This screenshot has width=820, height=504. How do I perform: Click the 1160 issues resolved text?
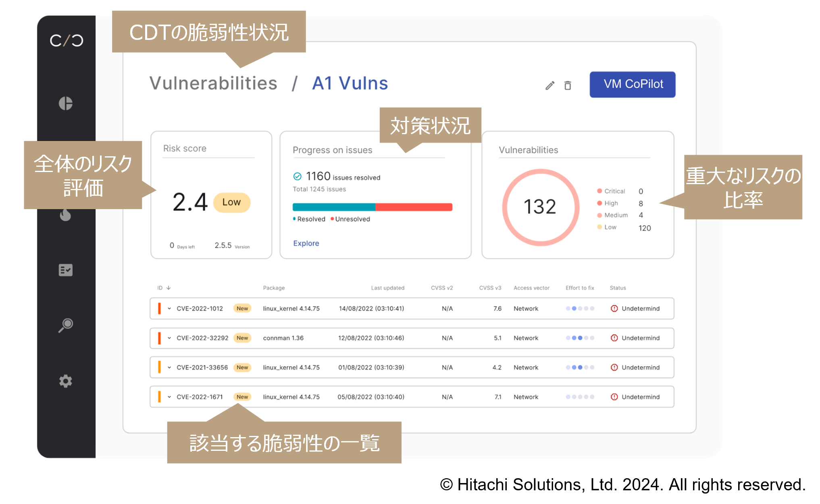pos(343,176)
